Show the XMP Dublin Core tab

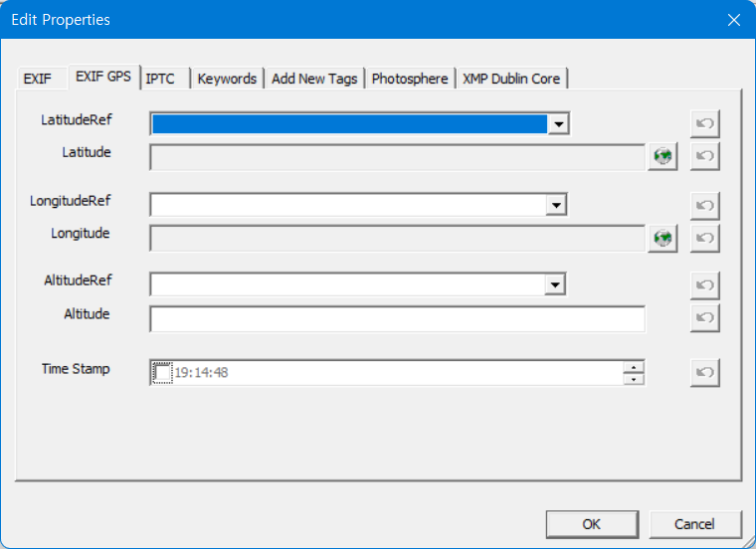coord(511,79)
